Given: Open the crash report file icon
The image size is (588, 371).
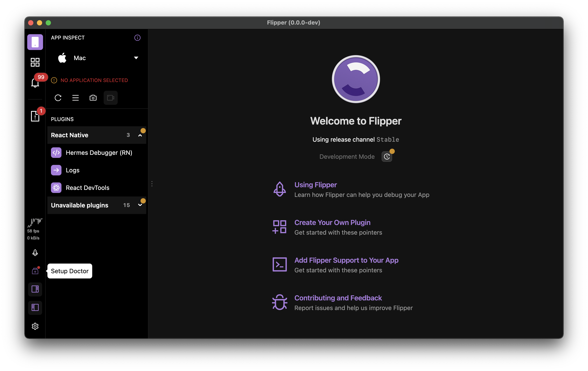Looking at the screenshot, I should (x=35, y=116).
